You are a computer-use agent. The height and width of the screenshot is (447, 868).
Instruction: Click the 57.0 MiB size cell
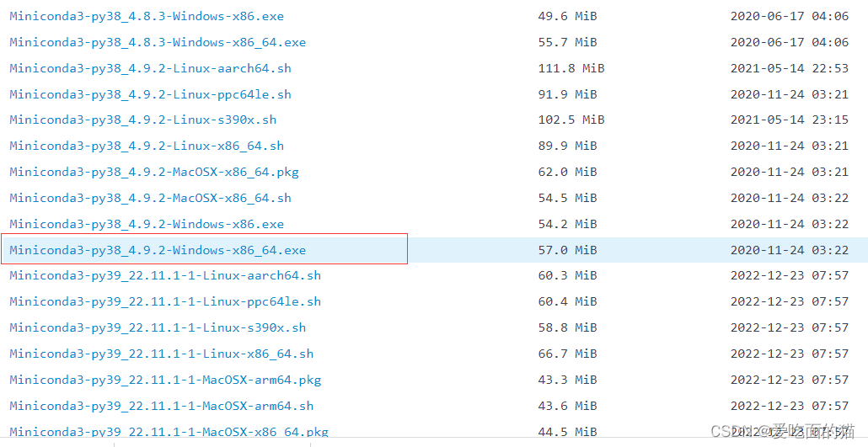tap(567, 250)
